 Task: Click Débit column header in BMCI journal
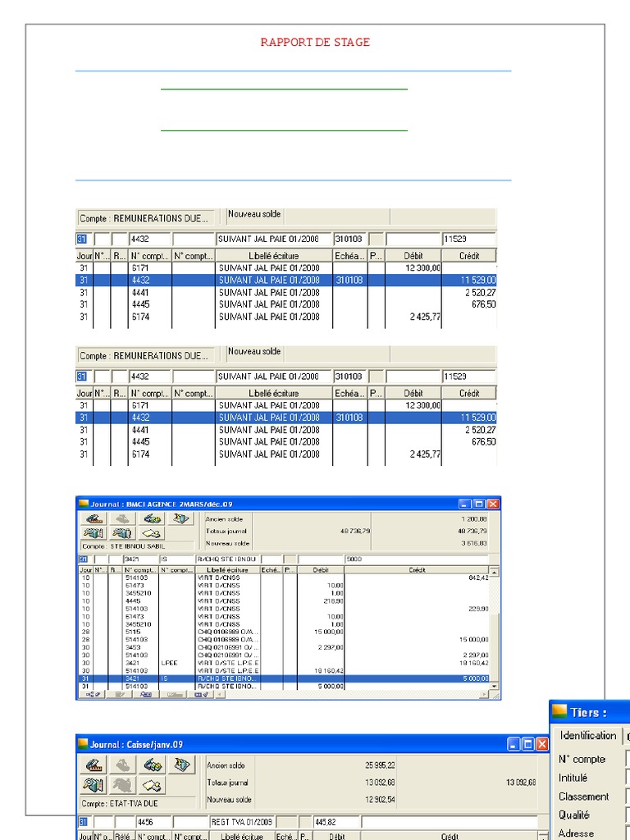point(321,571)
